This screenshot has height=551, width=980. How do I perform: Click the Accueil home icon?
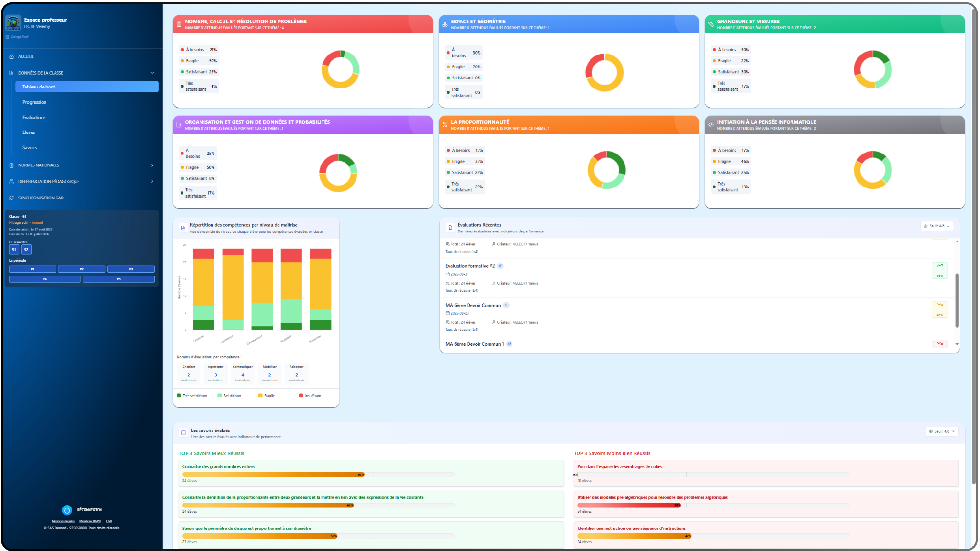click(11, 56)
